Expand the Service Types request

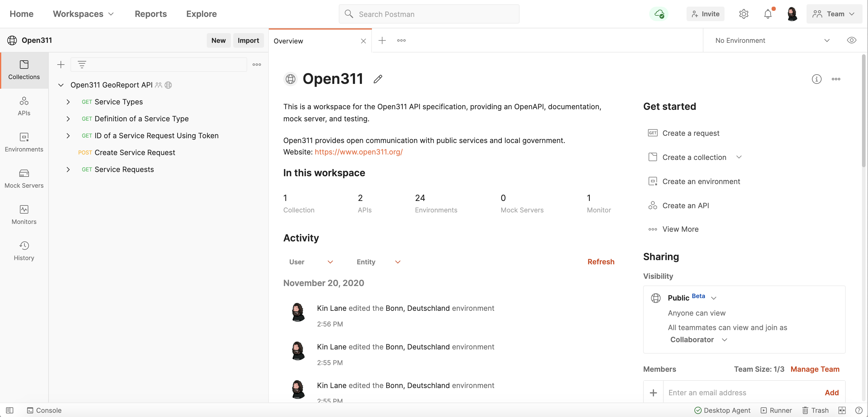tap(68, 102)
